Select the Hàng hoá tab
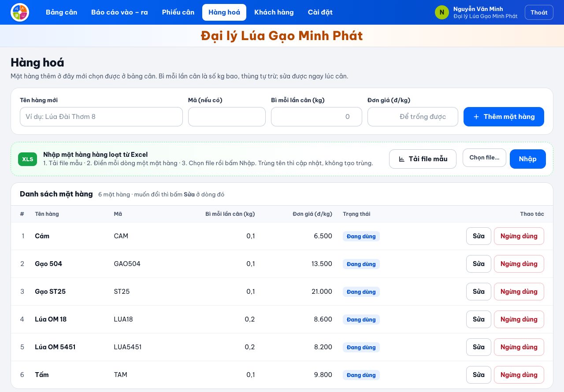This screenshot has height=392, width=564. pos(224,12)
